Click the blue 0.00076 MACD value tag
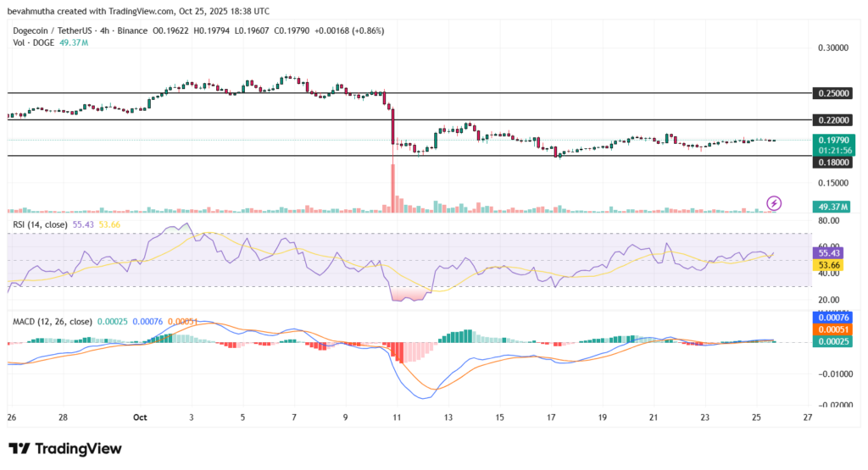This screenshot has width=868, height=470. click(832, 318)
